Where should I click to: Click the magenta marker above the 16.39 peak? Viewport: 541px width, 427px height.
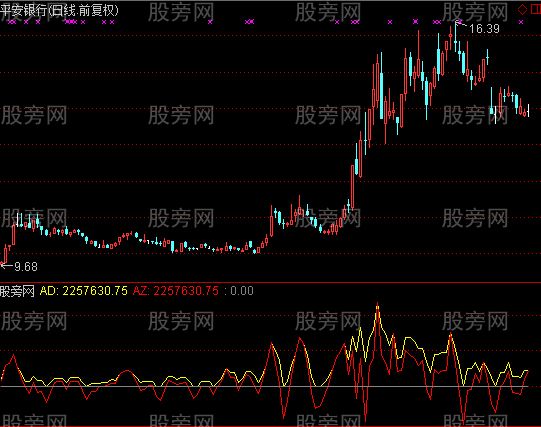pyautogui.click(x=459, y=22)
